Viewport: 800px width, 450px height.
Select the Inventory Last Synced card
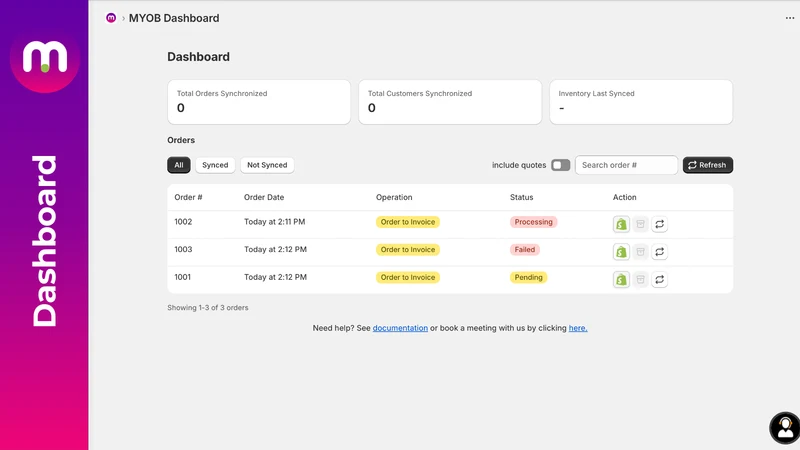(641, 102)
